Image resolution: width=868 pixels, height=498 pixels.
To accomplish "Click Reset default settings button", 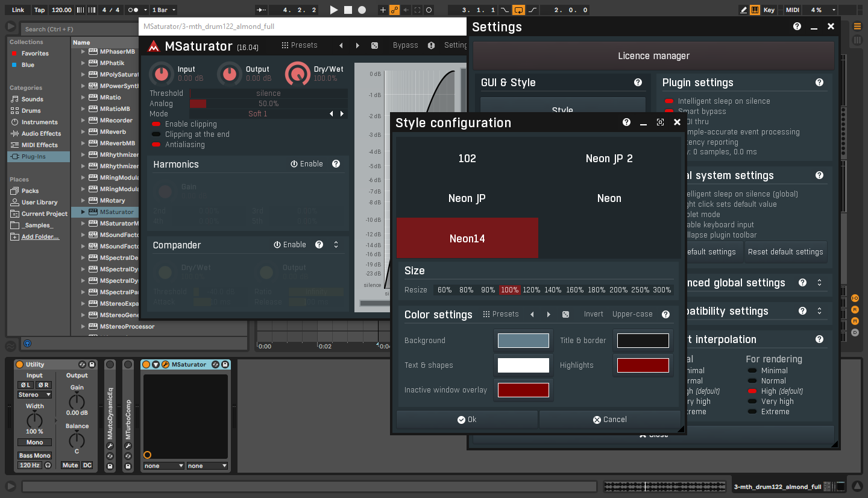I will [x=785, y=252].
